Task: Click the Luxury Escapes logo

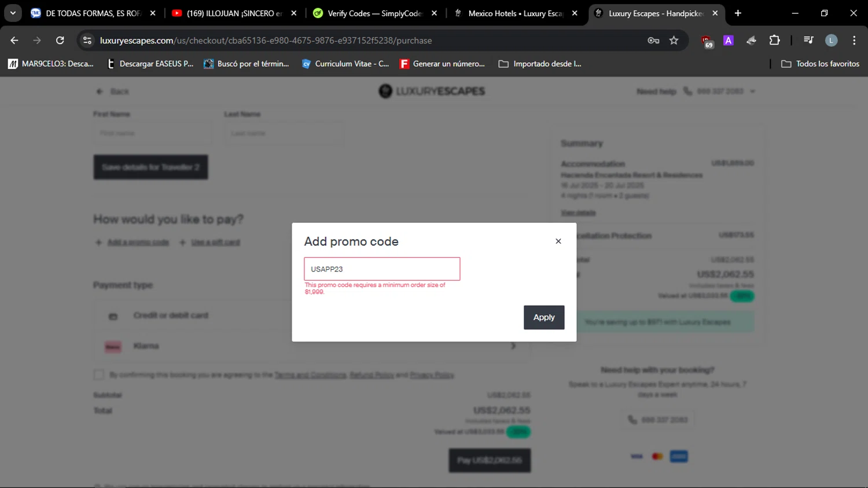Action: pos(432,91)
